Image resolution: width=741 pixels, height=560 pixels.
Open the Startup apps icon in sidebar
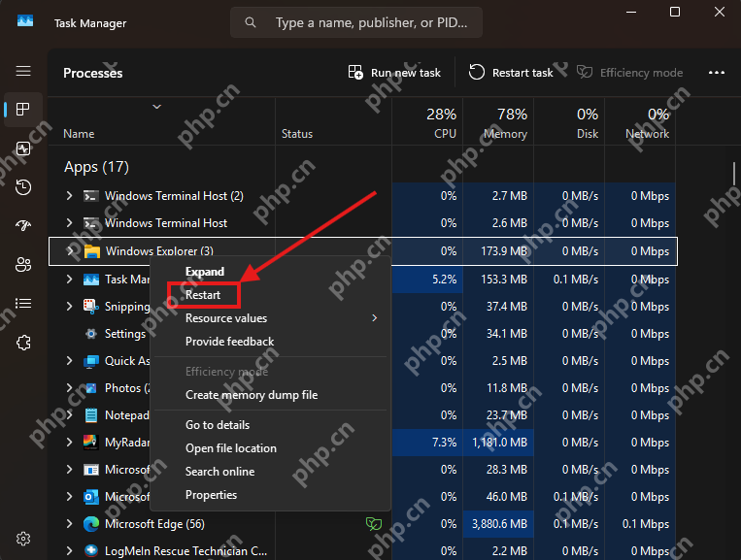click(23, 226)
